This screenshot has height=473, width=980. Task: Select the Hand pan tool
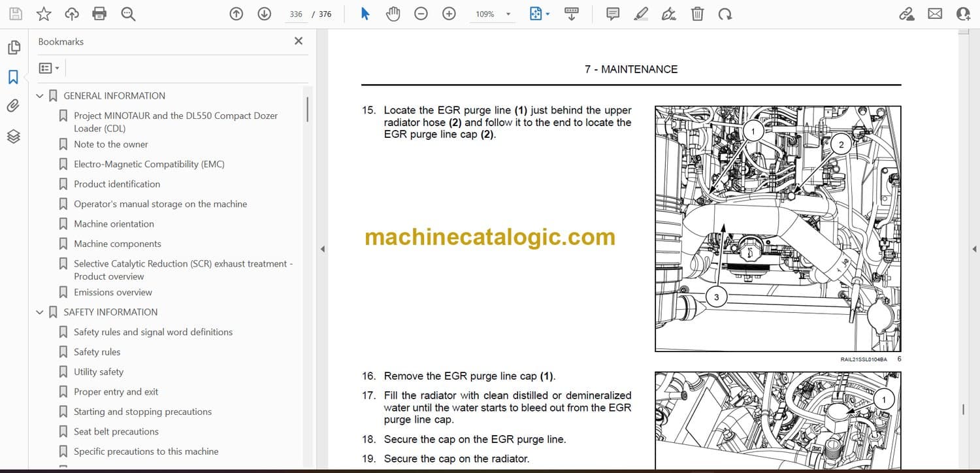click(393, 14)
